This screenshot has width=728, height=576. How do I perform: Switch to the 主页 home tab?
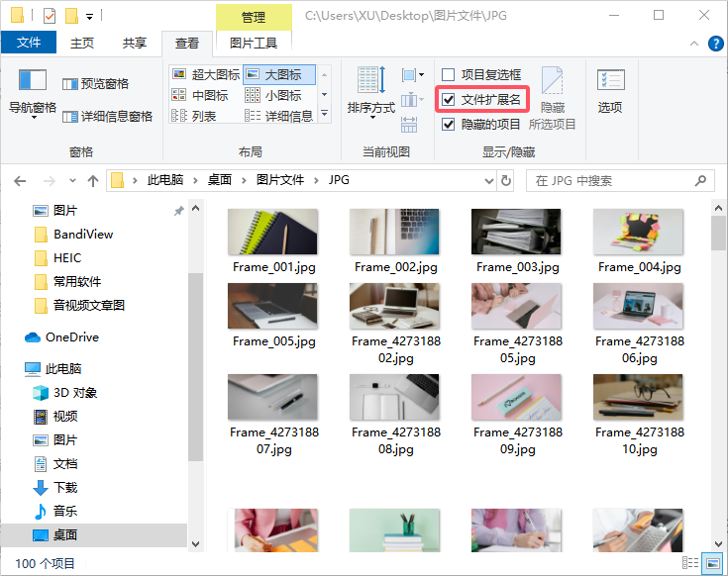tap(82, 44)
